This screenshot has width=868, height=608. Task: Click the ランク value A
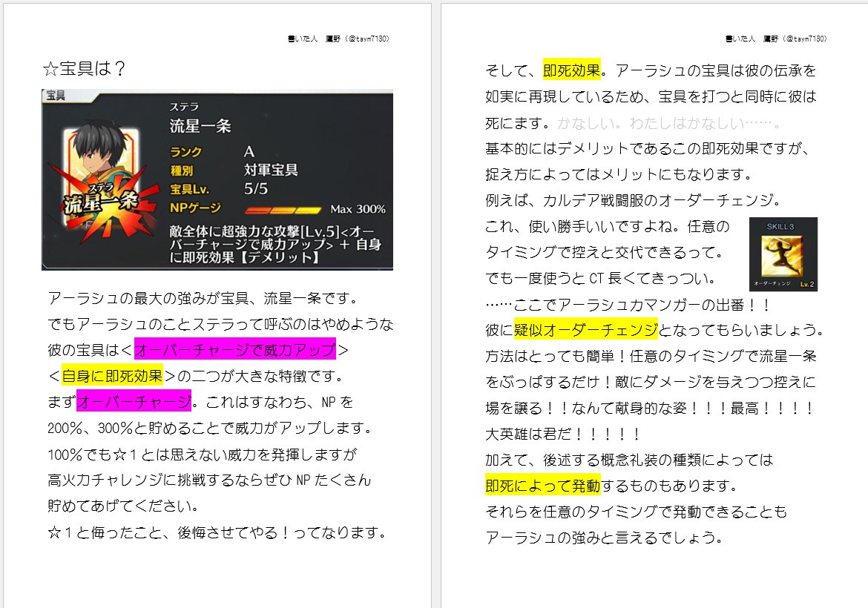click(249, 151)
